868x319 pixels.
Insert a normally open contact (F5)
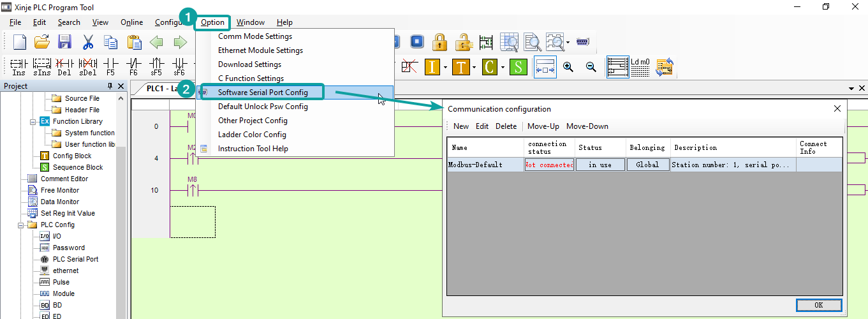click(111, 66)
